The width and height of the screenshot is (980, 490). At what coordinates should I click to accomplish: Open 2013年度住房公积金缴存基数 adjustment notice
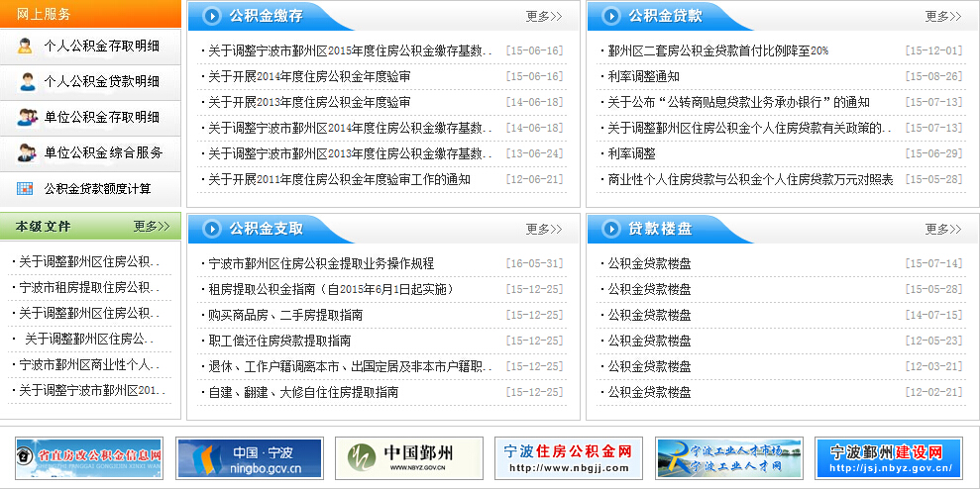[x=350, y=153]
